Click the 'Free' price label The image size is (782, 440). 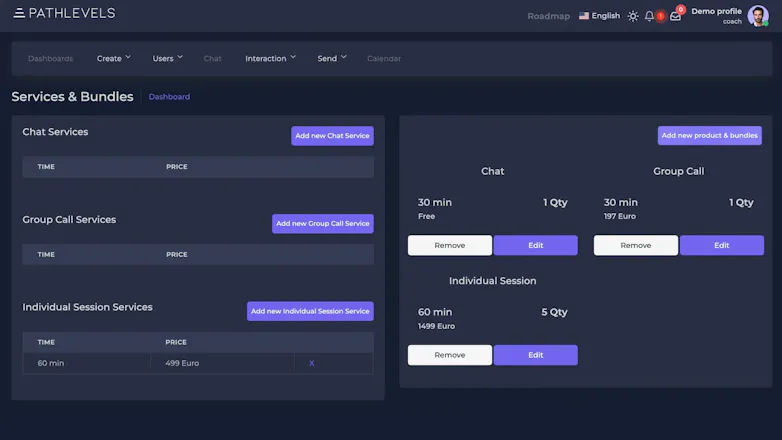point(426,217)
